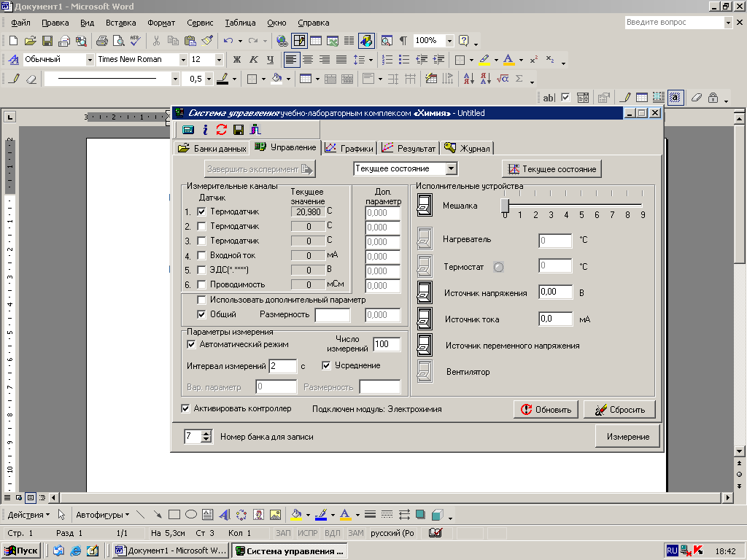The image size is (747, 560).
Task: Open the font name dropdown Times New Roman
Action: [x=183, y=60]
